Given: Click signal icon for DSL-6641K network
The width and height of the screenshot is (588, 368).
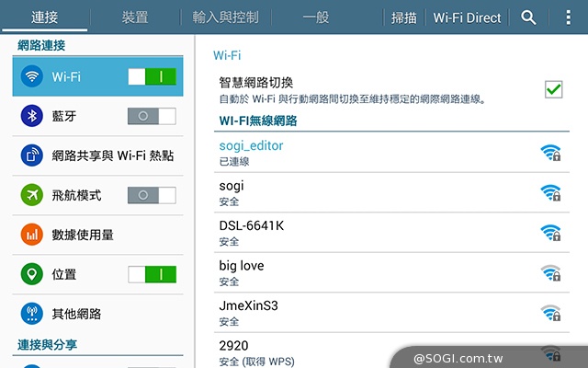Looking at the screenshot, I should click(551, 233).
